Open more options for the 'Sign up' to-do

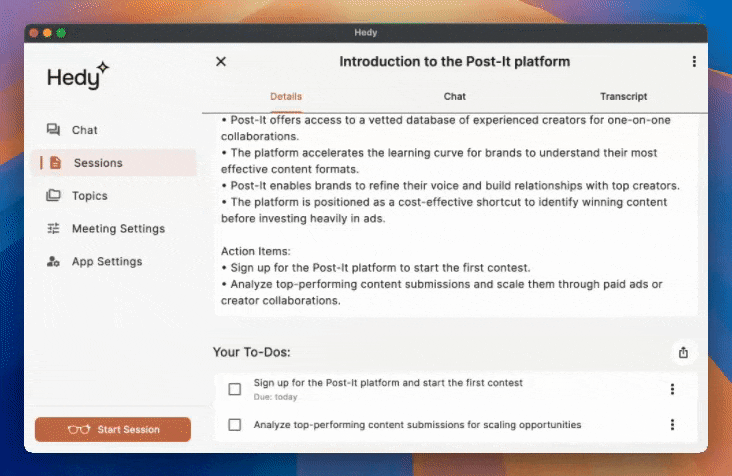(x=672, y=389)
